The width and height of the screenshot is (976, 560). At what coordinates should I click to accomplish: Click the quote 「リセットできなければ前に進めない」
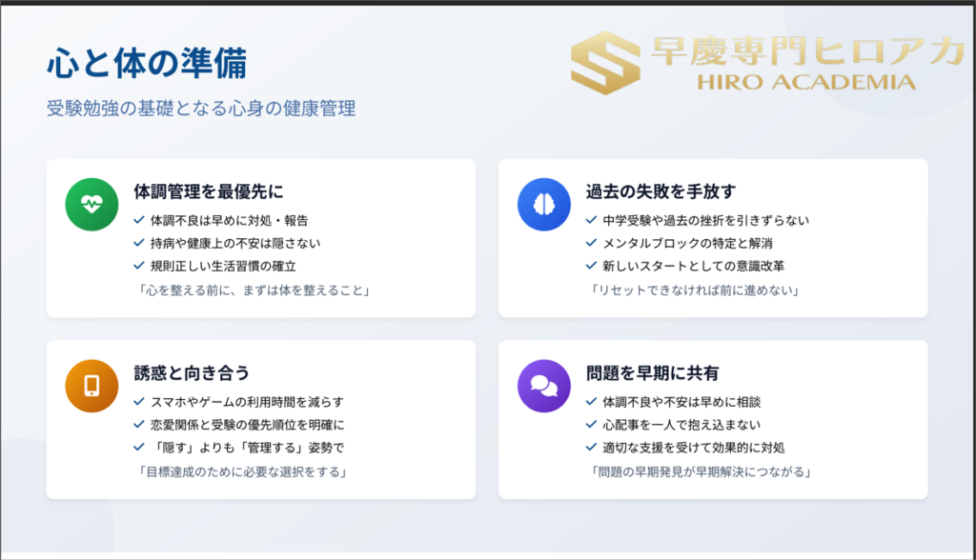693,290
